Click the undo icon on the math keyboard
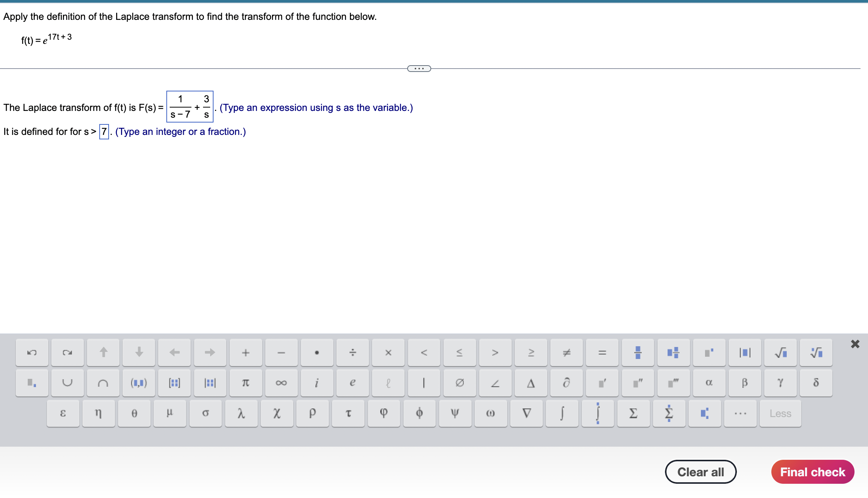 (31, 352)
